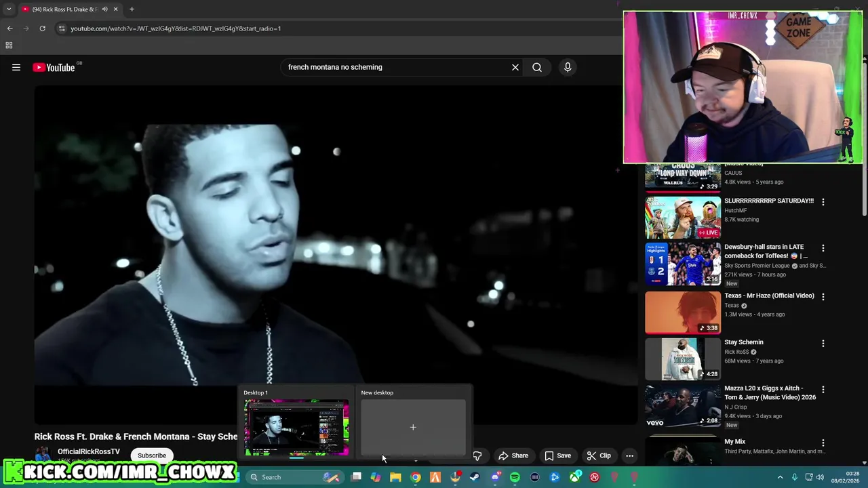Click the Windows taskbar Search box
This screenshot has height=488, width=868.
[x=294, y=477]
